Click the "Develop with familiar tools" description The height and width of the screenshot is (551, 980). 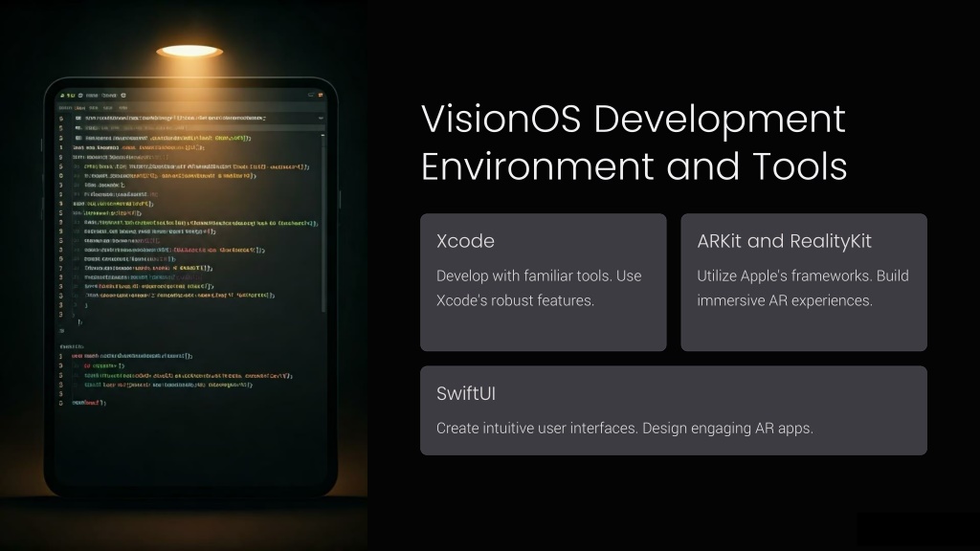[x=539, y=288]
